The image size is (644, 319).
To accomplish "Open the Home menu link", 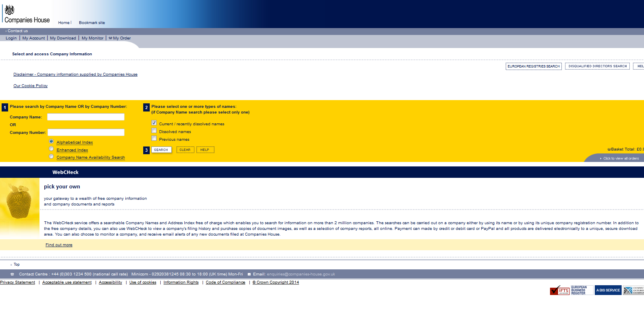I will click(64, 23).
